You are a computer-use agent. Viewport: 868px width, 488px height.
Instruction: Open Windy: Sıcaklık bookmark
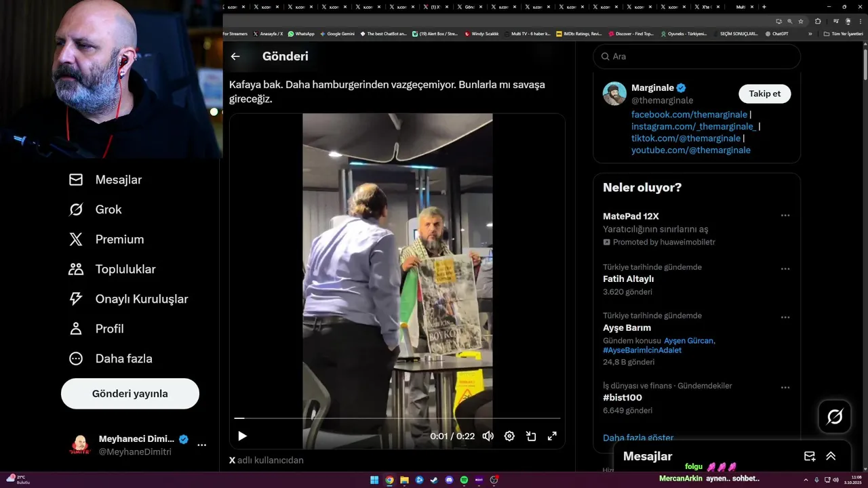pos(481,33)
